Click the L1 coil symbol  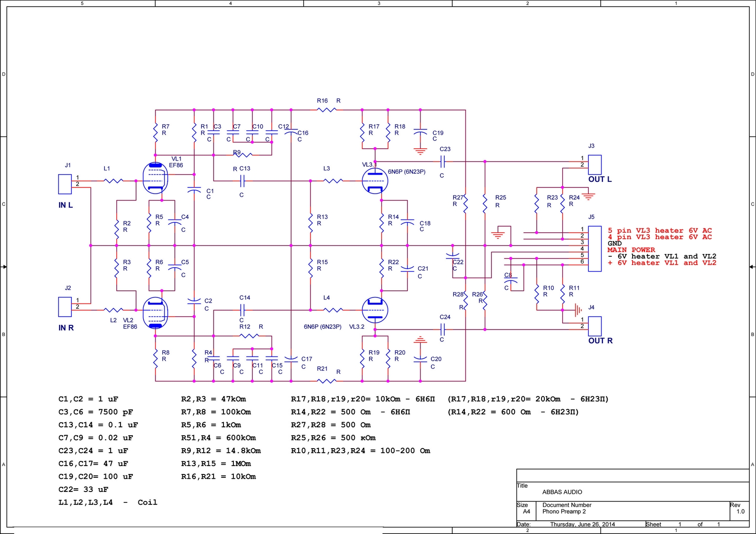pos(113,181)
